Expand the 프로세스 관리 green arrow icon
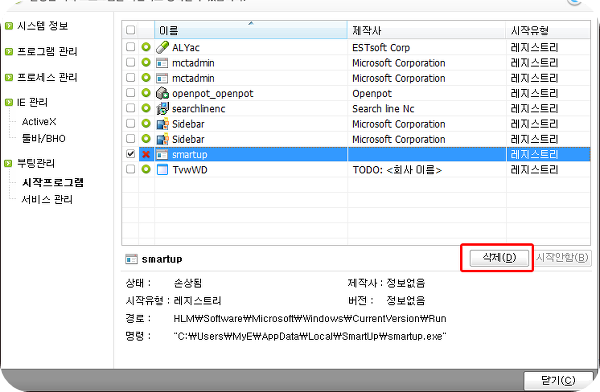This screenshot has width=600, height=392. [9, 78]
